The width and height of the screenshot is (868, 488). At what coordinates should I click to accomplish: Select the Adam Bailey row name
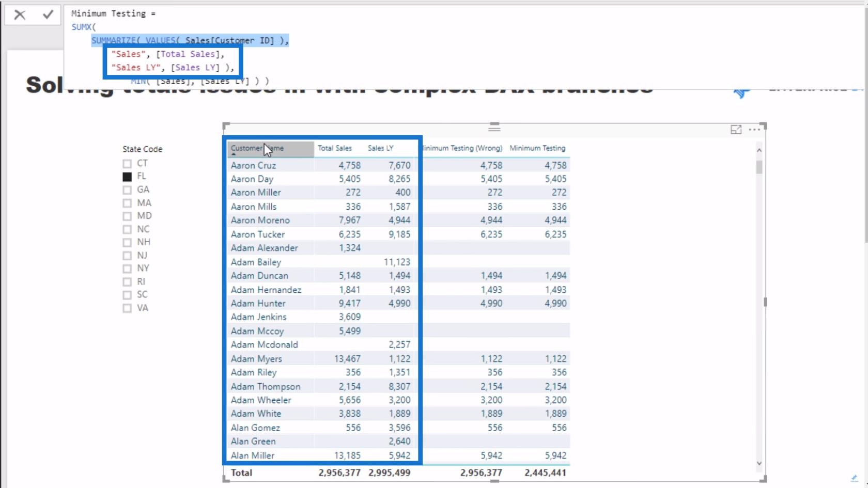coord(256,262)
